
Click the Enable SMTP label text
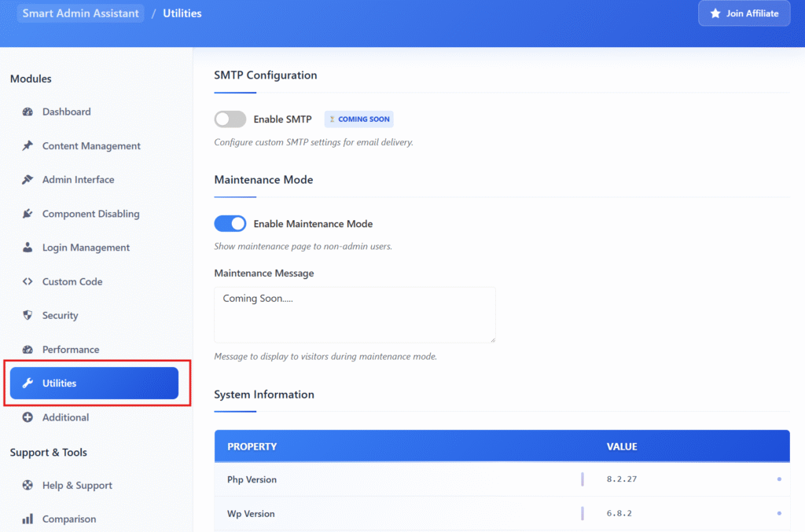click(x=282, y=119)
